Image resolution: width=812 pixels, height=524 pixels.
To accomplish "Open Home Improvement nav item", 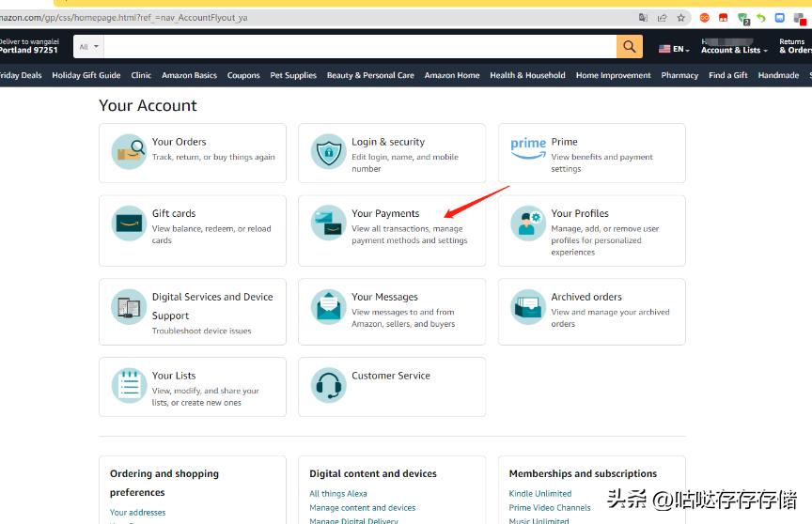I will pyautogui.click(x=613, y=75).
